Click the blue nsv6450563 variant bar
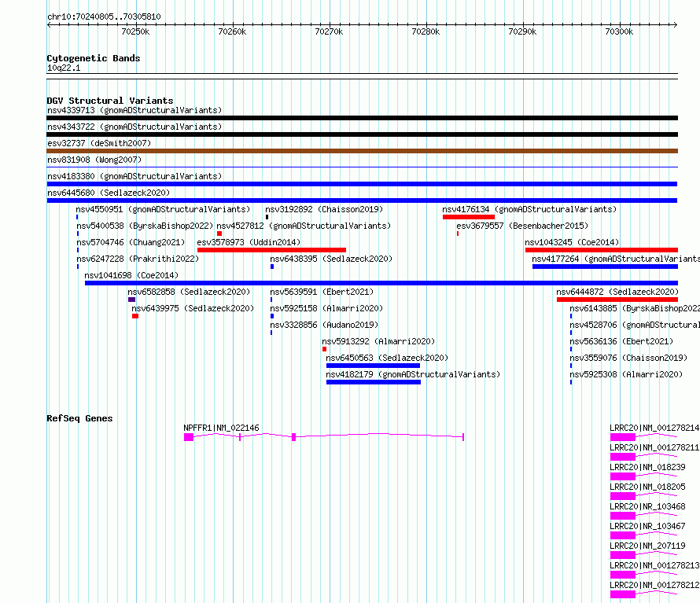Viewport: 700px width, 603px height. (374, 366)
